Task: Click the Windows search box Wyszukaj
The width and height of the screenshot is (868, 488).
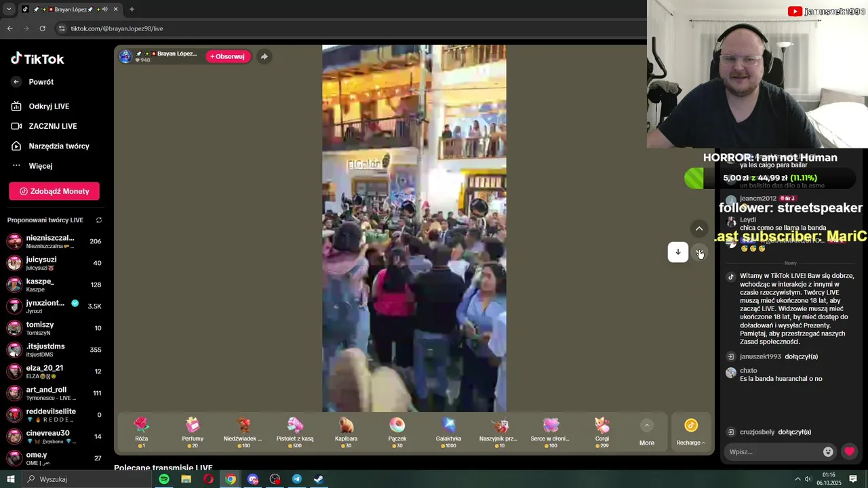Action: point(88,479)
